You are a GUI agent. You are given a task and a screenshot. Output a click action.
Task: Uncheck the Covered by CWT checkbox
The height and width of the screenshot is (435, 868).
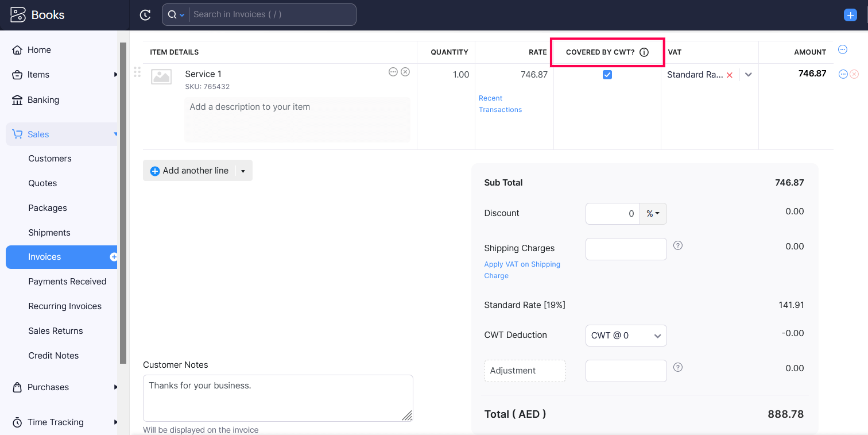(607, 75)
